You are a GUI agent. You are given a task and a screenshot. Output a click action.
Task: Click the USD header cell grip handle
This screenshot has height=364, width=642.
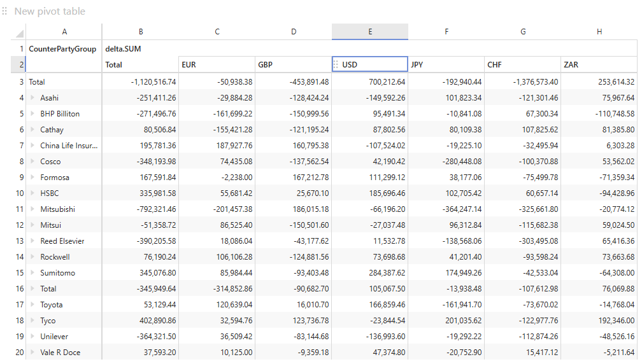coord(336,65)
